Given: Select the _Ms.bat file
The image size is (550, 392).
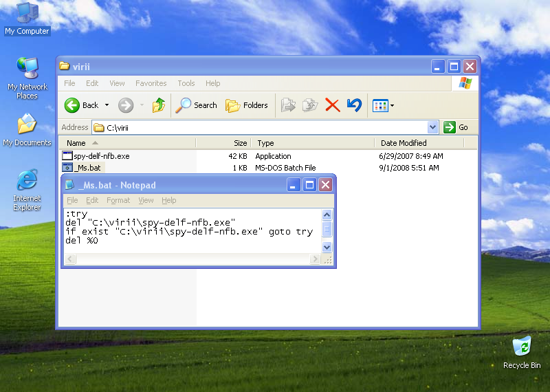Looking at the screenshot, I should tap(89, 168).
